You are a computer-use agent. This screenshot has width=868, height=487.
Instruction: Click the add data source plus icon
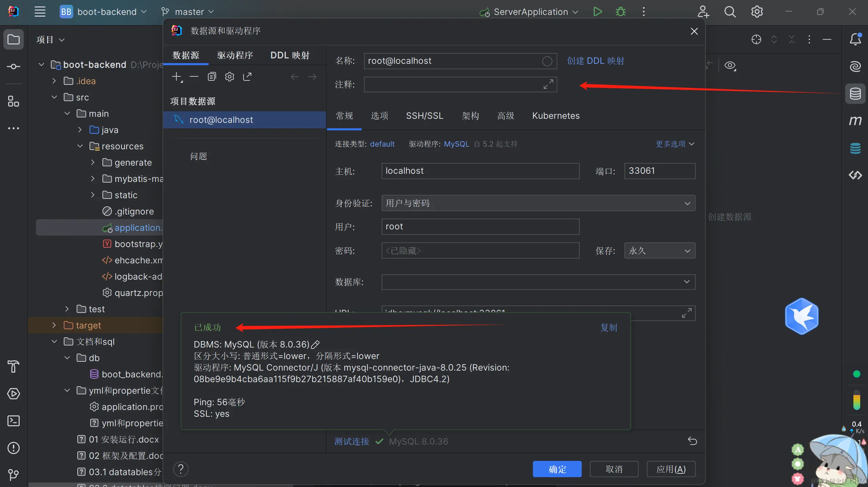(177, 77)
